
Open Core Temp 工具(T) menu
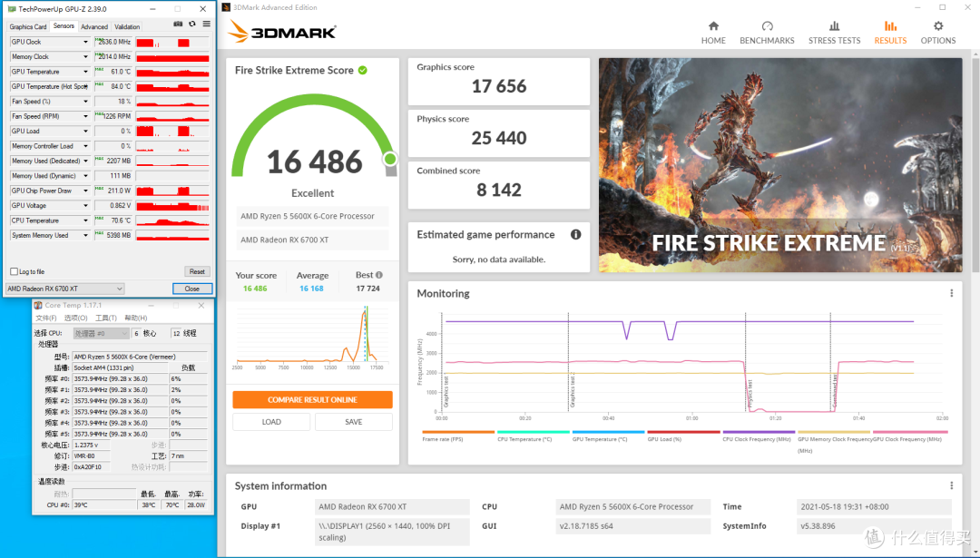(x=105, y=318)
